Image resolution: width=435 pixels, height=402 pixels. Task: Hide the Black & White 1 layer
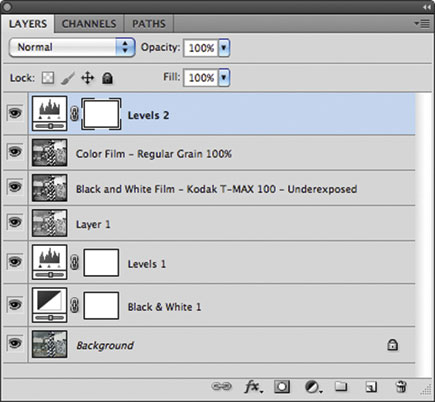tap(15, 305)
